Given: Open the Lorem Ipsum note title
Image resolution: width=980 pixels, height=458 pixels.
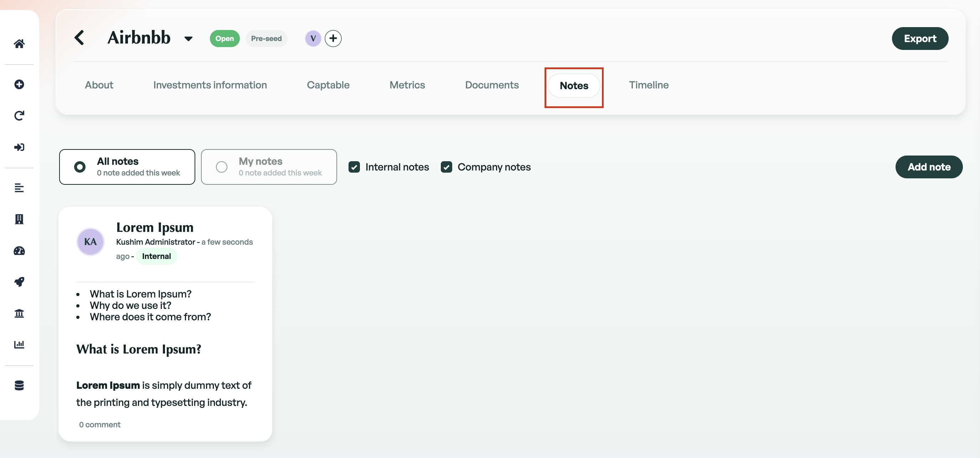Looking at the screenshot, I should [x=155, y=227].
